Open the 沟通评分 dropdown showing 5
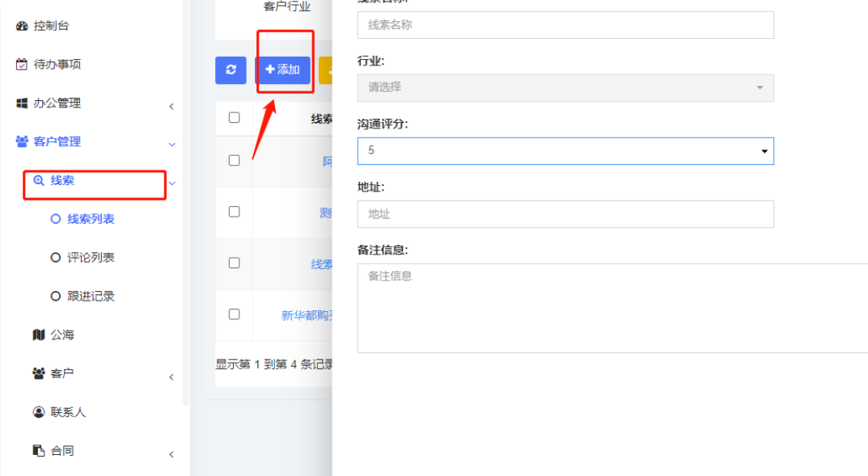Image resolution: width=868 pixels, height=476 pixels. pos(565,151)
